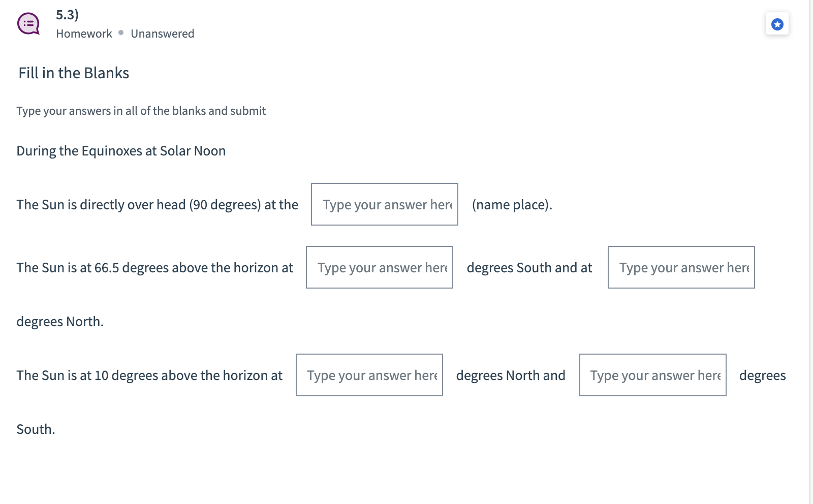813x504 pixels.
Task: Click the blank after "degrees South and at"
Action: [x=681, y=267]
